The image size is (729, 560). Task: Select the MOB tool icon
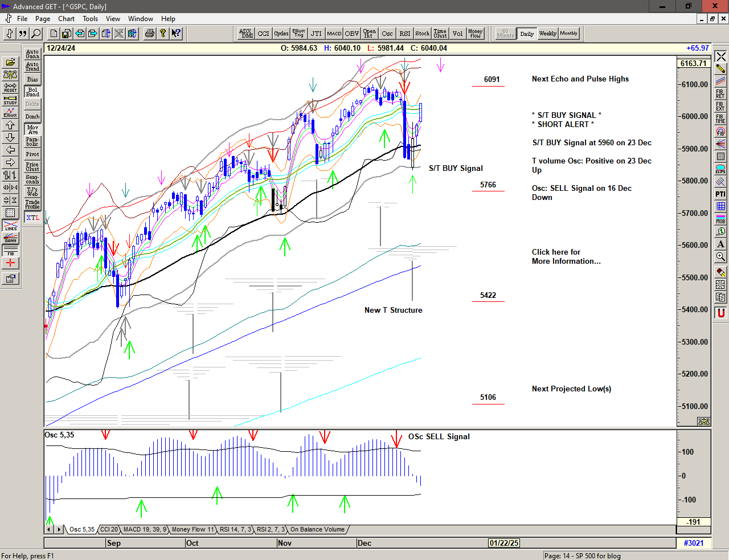tap(720, 219)
